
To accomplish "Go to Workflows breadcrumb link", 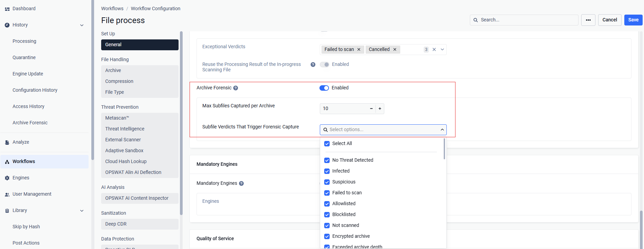I will pyautogui.click(x=112, y=9).
